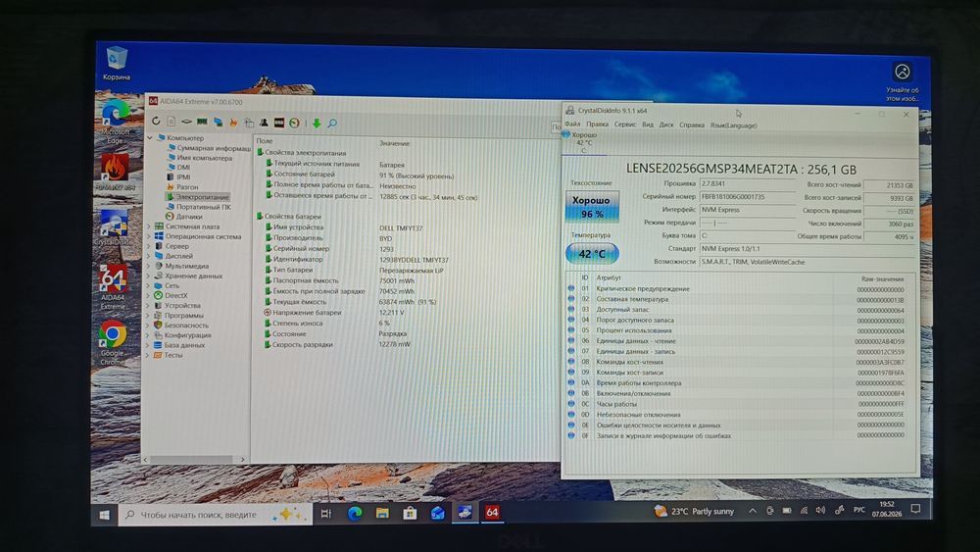
Task: Click Task View icon on taskbar
Action: click(326, 513)
